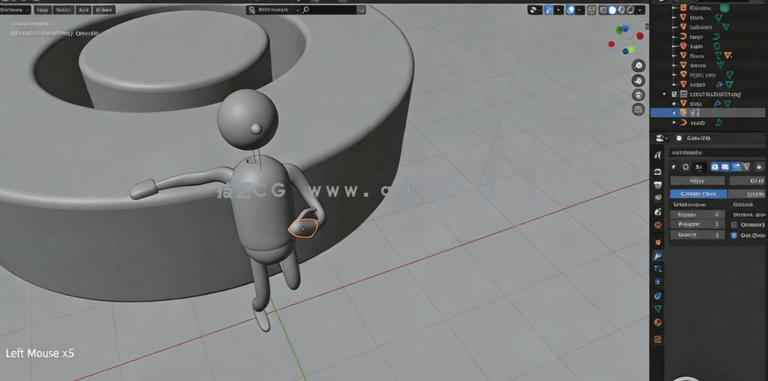Open the Active Tool properties tab
The image size is (768, 381).
(658, 155)
